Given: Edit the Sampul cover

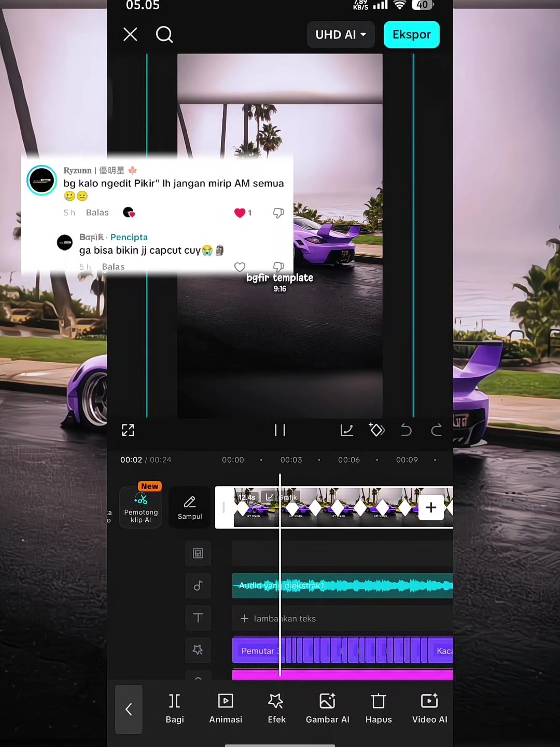Looking at the screenshot, I should tap(190, 507).
